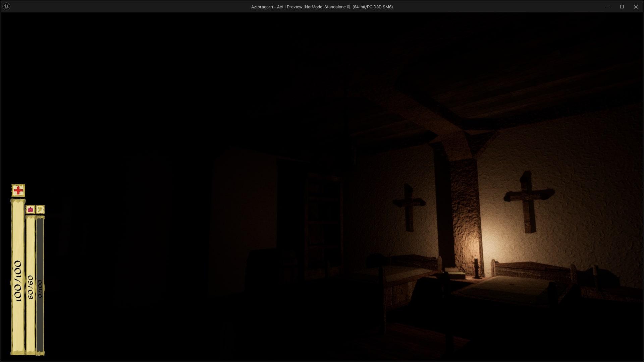Viewport: 644px width, 362px height.
Task: Close the Act I Preview window
Action: pos(636,7)
